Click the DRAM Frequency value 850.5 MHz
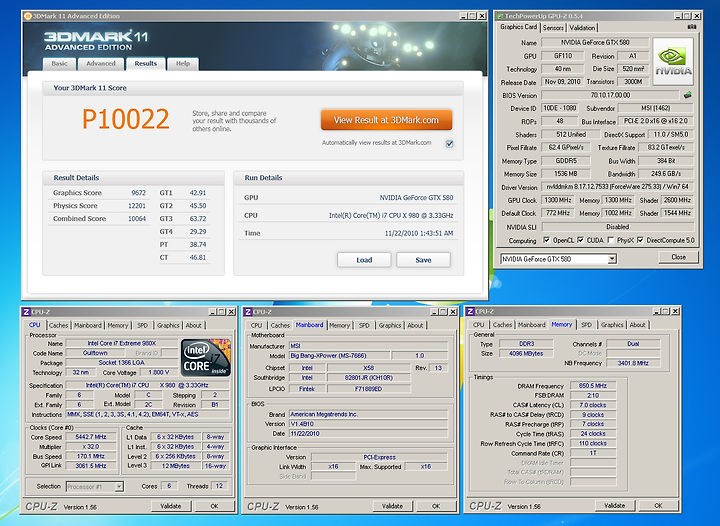The height and width of the screenshot is (526, 720). 592,386
